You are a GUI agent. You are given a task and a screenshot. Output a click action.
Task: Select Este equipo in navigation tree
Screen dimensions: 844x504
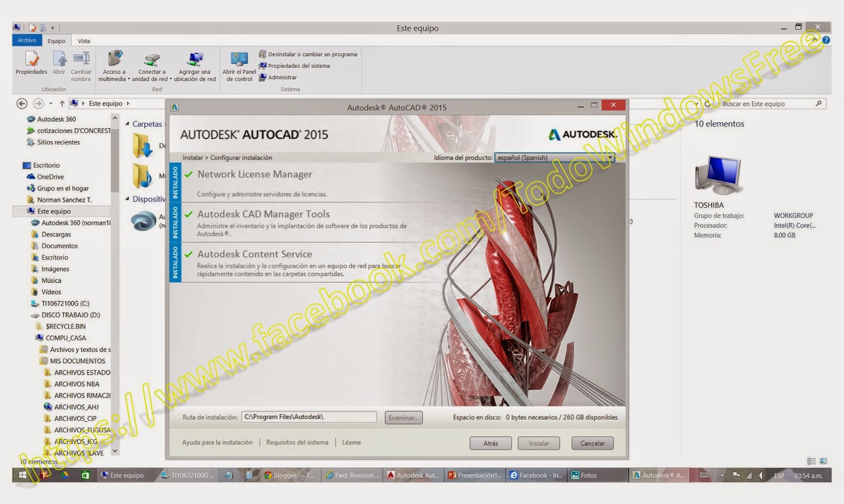(61, 211)
